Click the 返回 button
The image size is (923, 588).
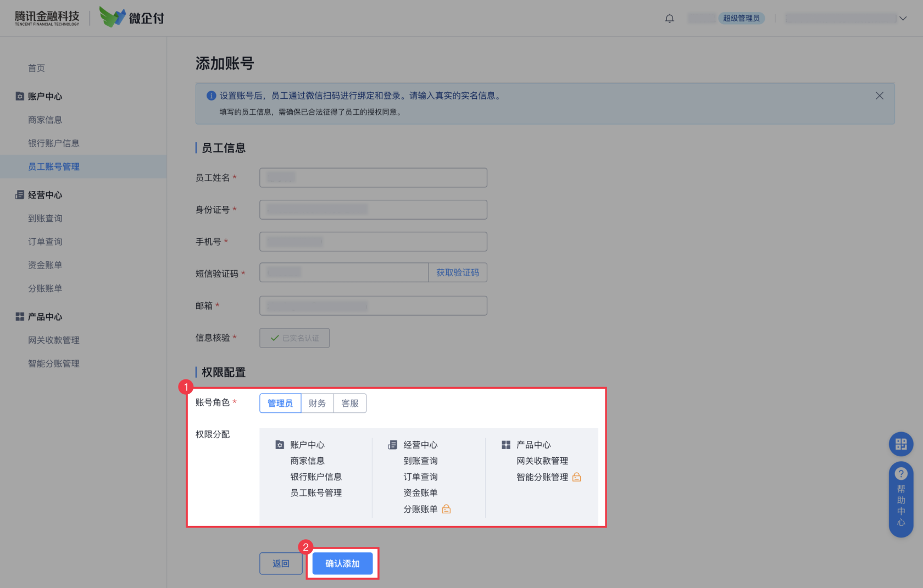pos(281,564)
